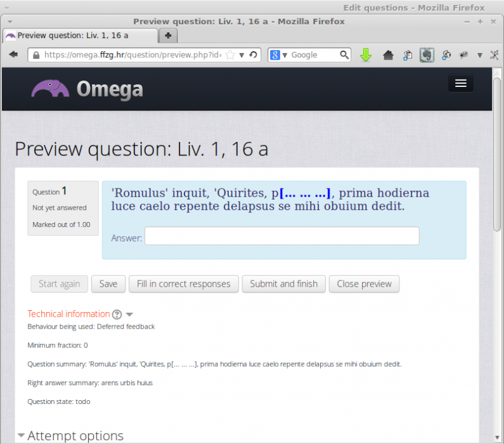Click the help question mark icon
504x444 pixels.
coord(117,315)
